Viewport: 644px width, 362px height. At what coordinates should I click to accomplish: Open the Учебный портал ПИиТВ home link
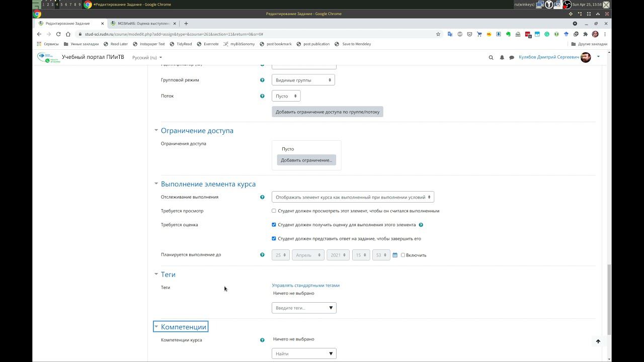pyautogui.click(x=93, y=57)
